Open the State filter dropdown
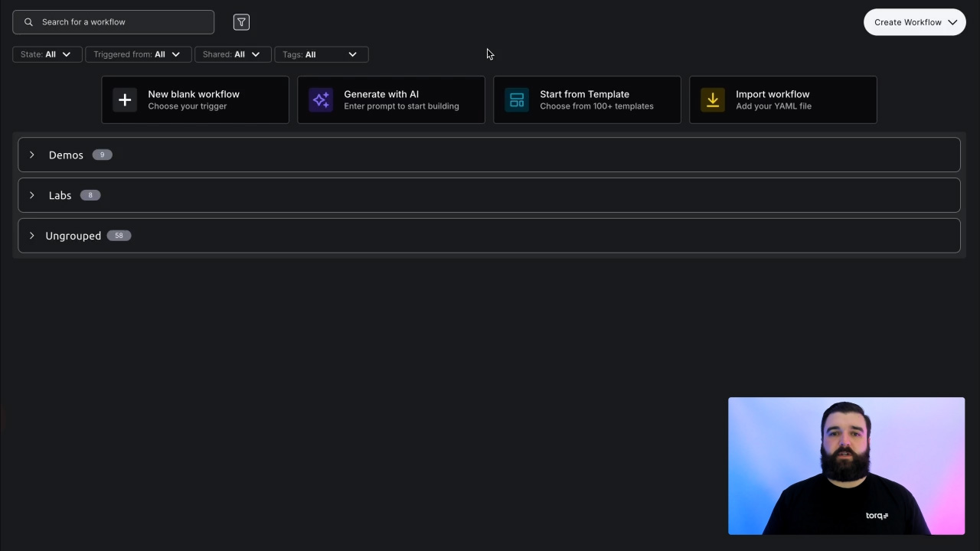This screenshot has height=551, width=980. coord(47,54)
